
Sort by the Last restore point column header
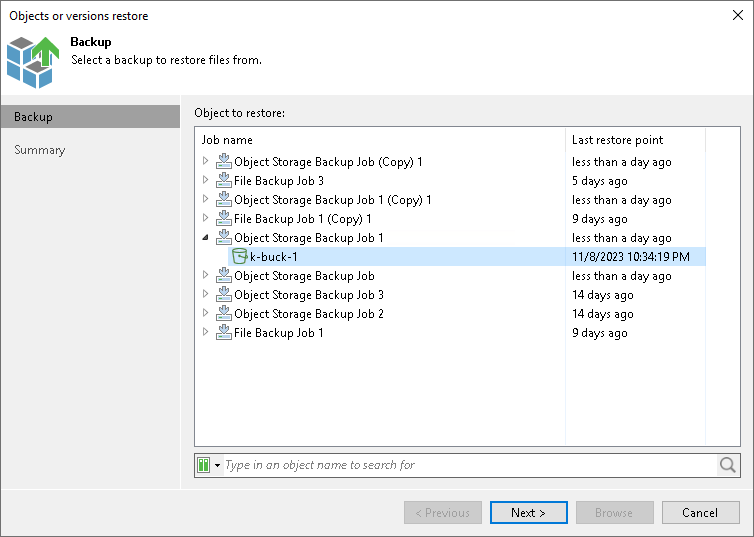[x=635, y=140]
